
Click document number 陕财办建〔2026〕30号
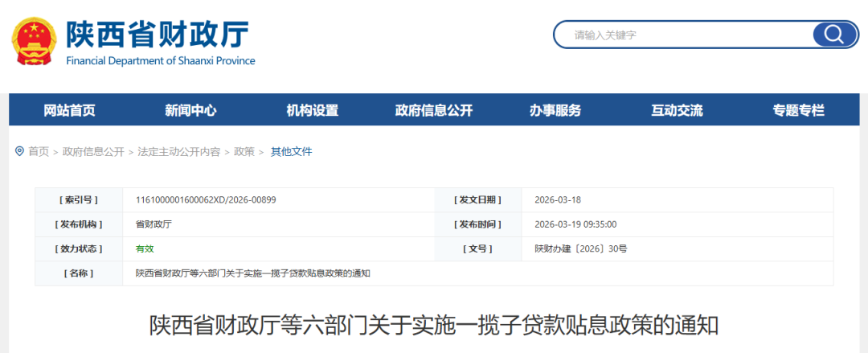click(581, 248)
